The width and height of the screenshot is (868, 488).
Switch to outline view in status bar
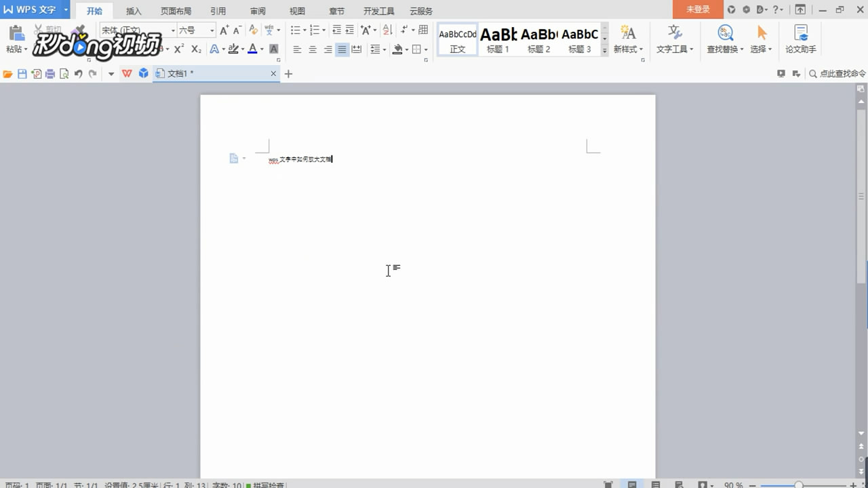pyautogui.click(x=656, y=485)
